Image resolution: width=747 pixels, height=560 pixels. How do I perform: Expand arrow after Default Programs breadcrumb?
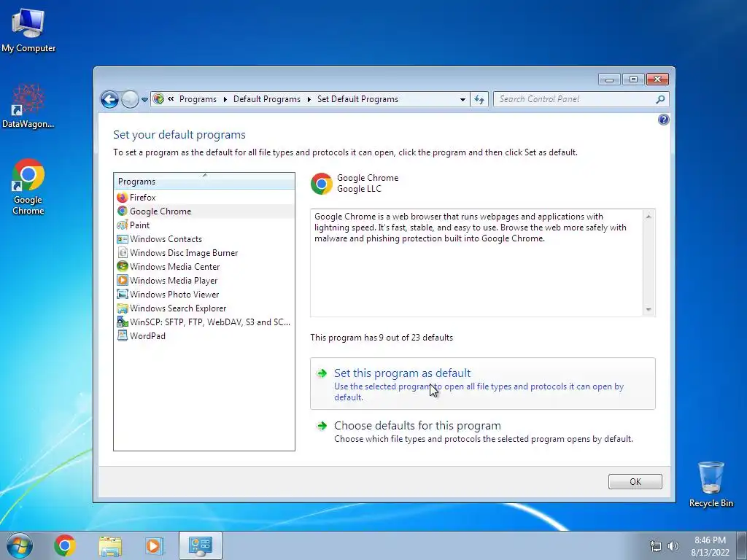point(309,99)
